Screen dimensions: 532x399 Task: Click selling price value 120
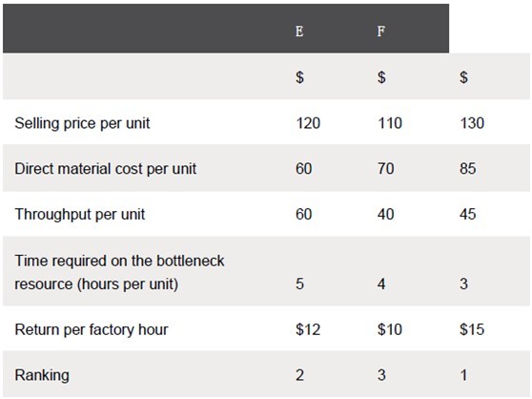point(308,123)
